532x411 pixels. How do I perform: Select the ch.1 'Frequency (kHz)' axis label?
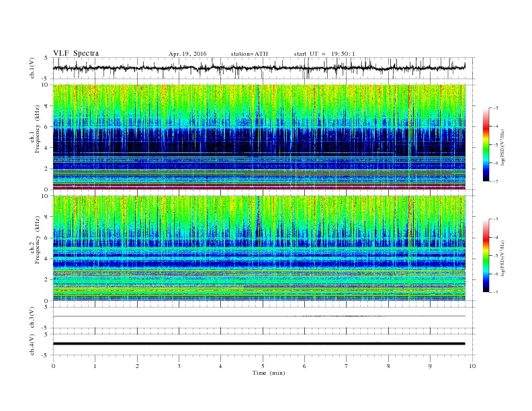(37, 129)
